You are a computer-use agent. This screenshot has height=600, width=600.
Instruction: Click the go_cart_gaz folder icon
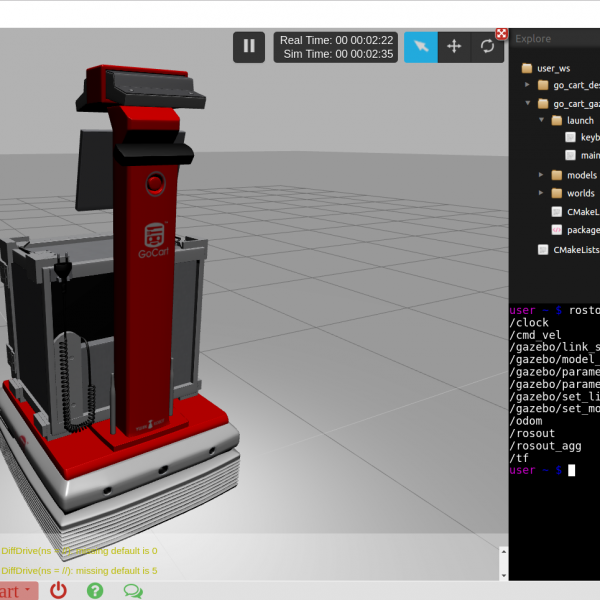tap(543, 103)
